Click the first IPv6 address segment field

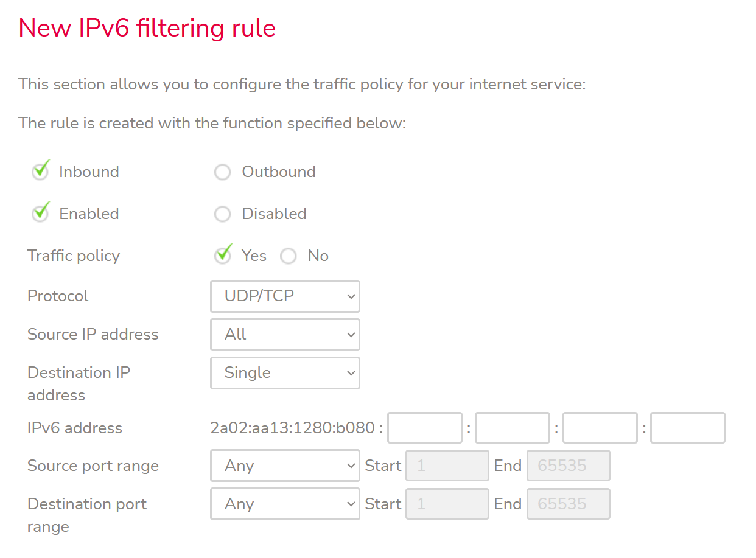point(425,428)
